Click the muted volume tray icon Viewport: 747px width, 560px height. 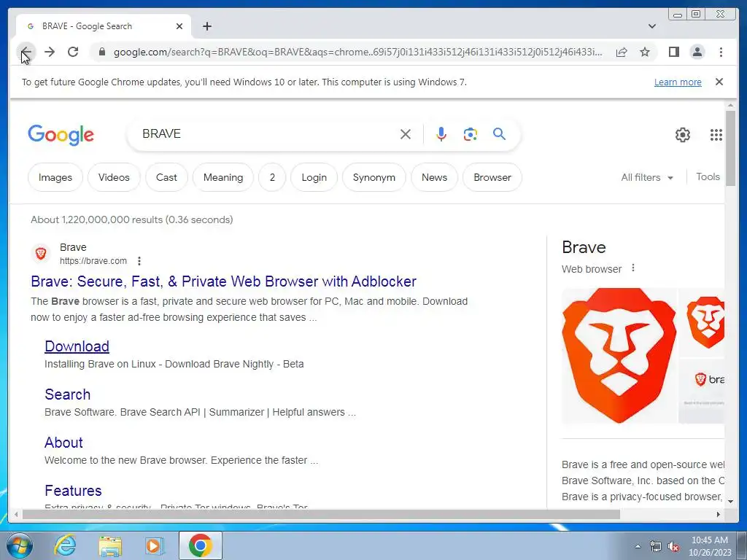click(673, 547)
